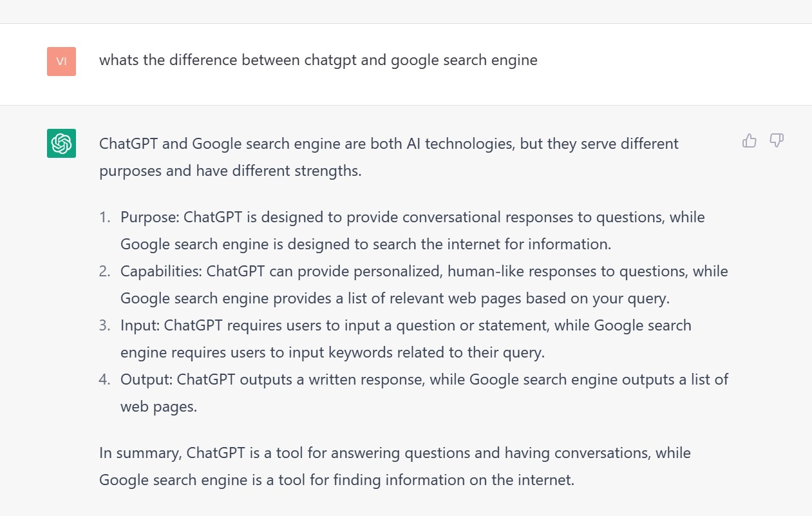
Task: Click the user's question about ChatGPT and Google
Action: (318, 61)
